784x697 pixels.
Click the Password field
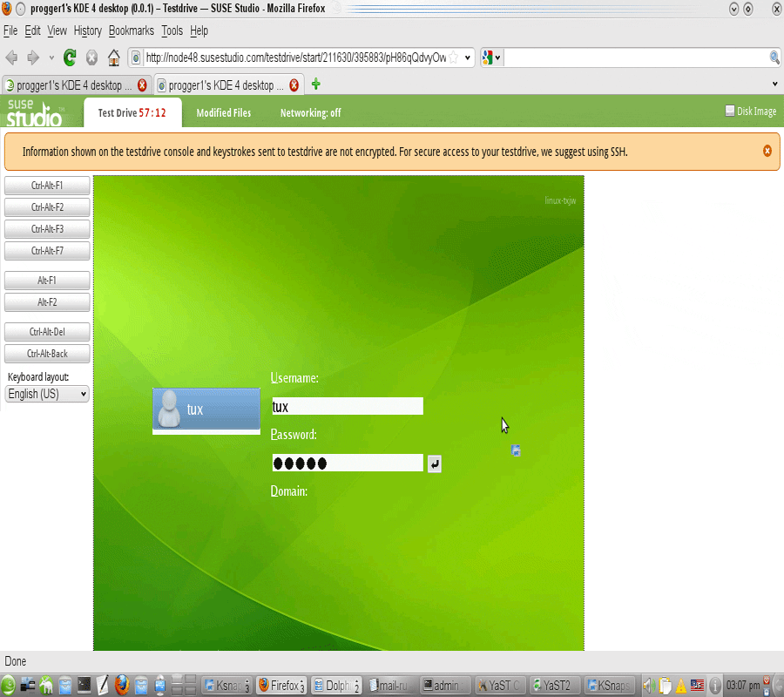click(348, 463)
